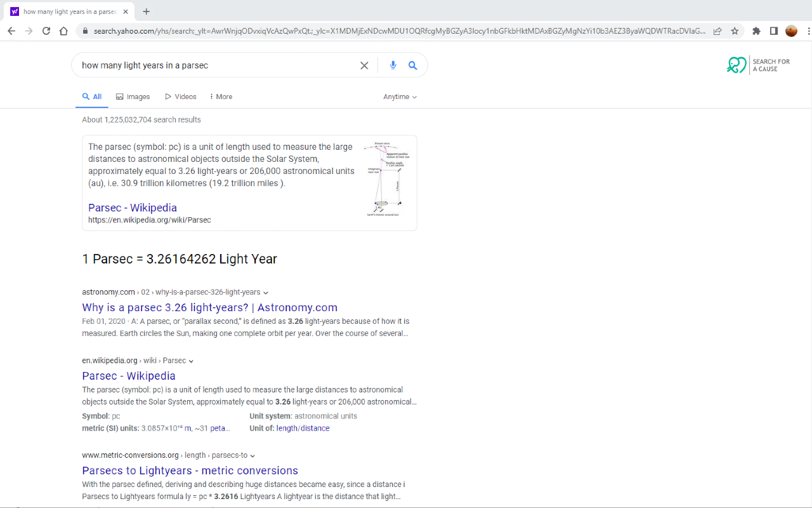Start voice search with the microphone

pos(393,65)
